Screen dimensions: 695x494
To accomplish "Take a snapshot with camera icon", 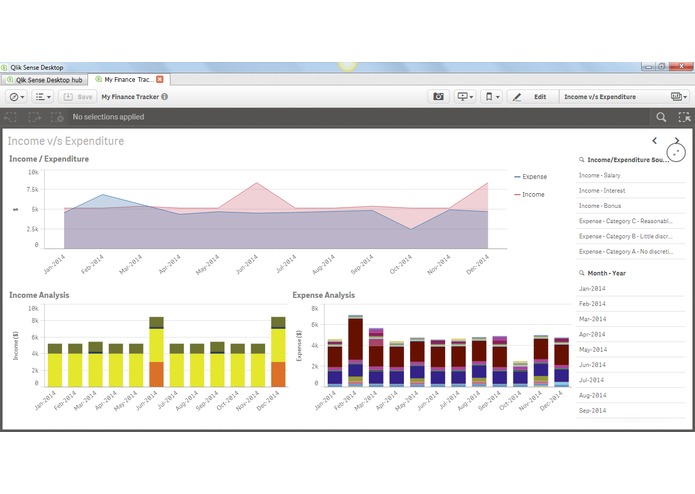I will pyautogui.click(x=438, y=97).
